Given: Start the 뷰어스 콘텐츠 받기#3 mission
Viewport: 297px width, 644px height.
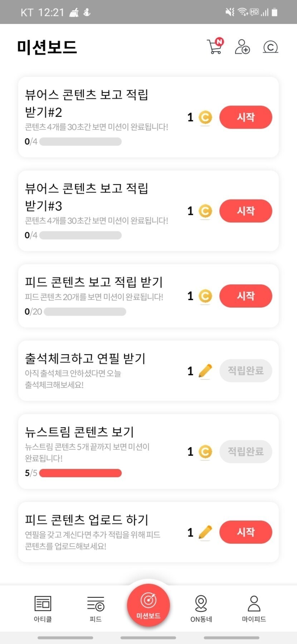Looking at the screenshot, I should coord(245,211).
